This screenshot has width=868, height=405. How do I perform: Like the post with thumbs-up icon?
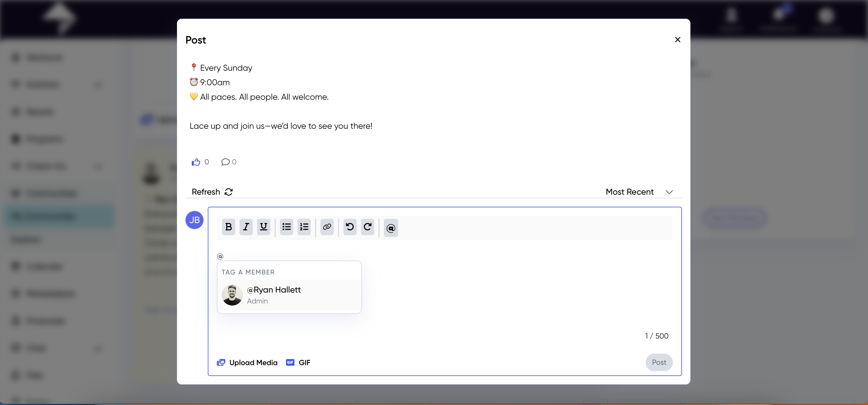(x=196, y=162)
